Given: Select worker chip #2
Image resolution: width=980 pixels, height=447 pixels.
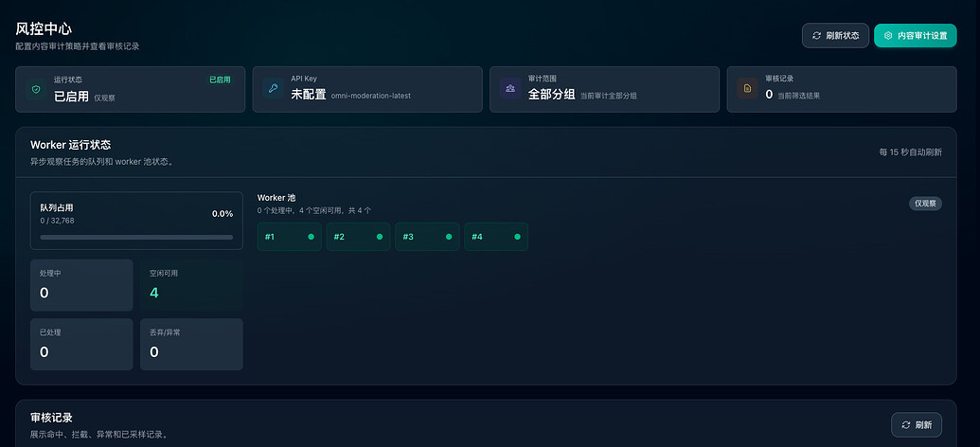Looking at the screenshot, I should click(358, 237).
